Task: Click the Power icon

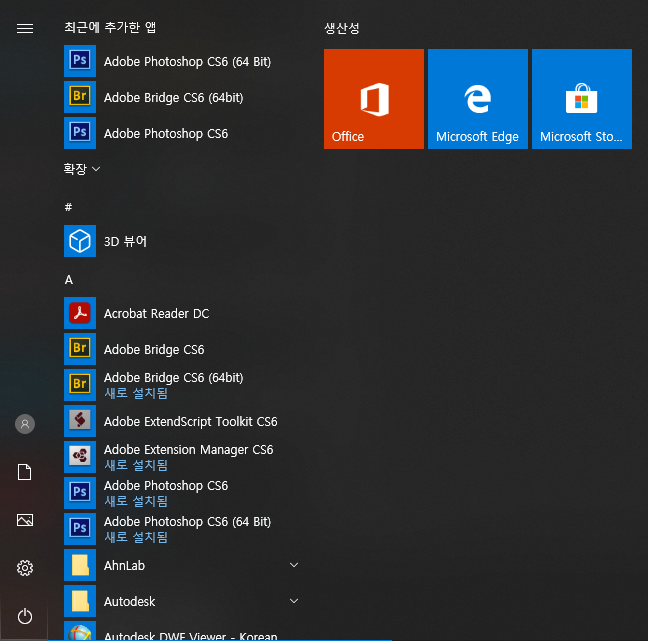Action: pos(25,616)
